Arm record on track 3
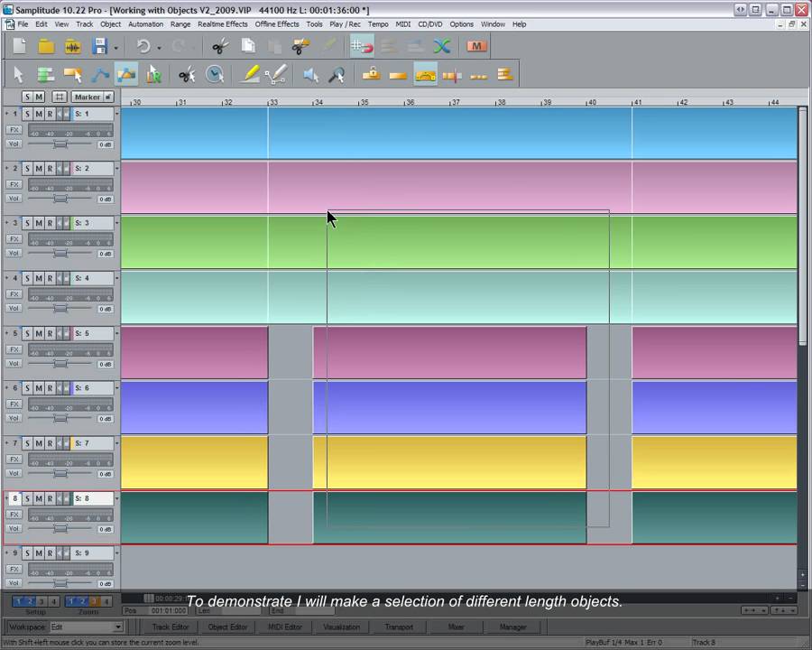This screenshot has height=650, width=812. point(50,223)
